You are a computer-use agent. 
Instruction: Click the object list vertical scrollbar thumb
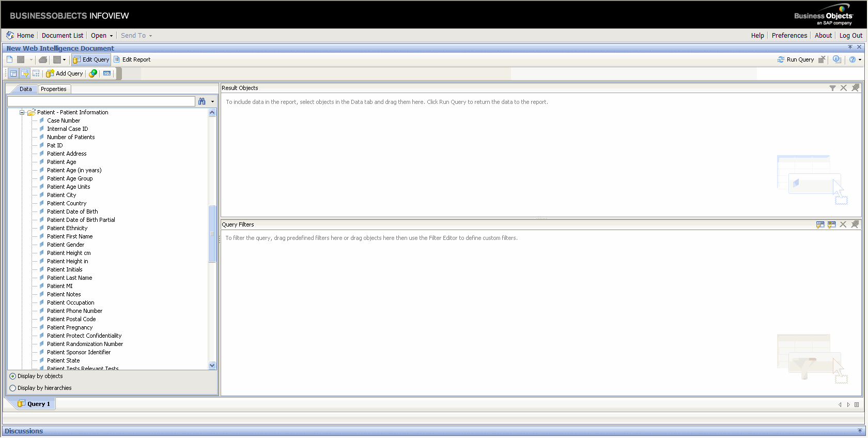212,234
